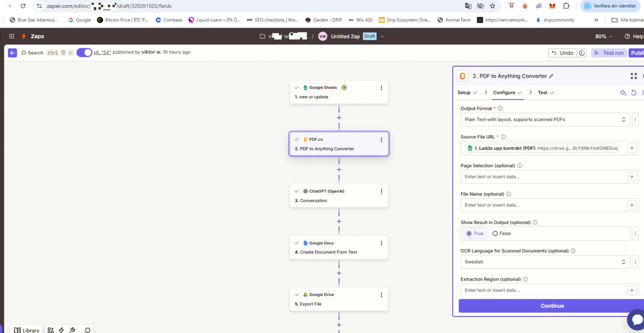Expand the 80% zoom level dropdown
Image resolution: width=644 pixels, height=333 pixels.
click(x=604, y=36)
